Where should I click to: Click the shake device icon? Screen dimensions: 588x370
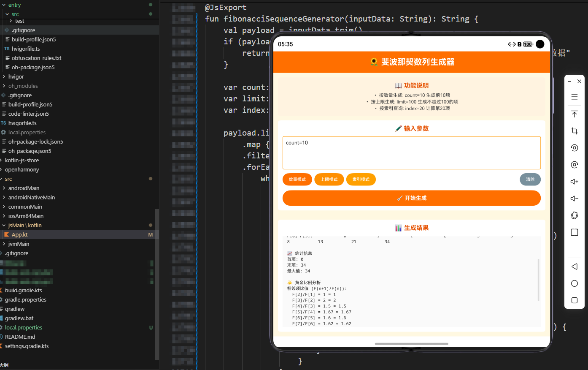click(x=574, y=215)
